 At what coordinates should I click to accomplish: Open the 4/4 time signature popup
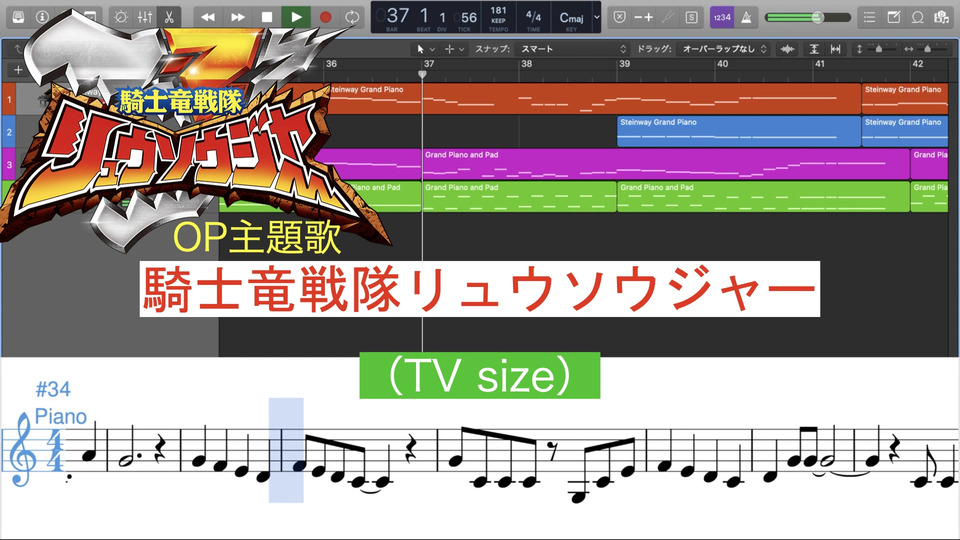533,18
